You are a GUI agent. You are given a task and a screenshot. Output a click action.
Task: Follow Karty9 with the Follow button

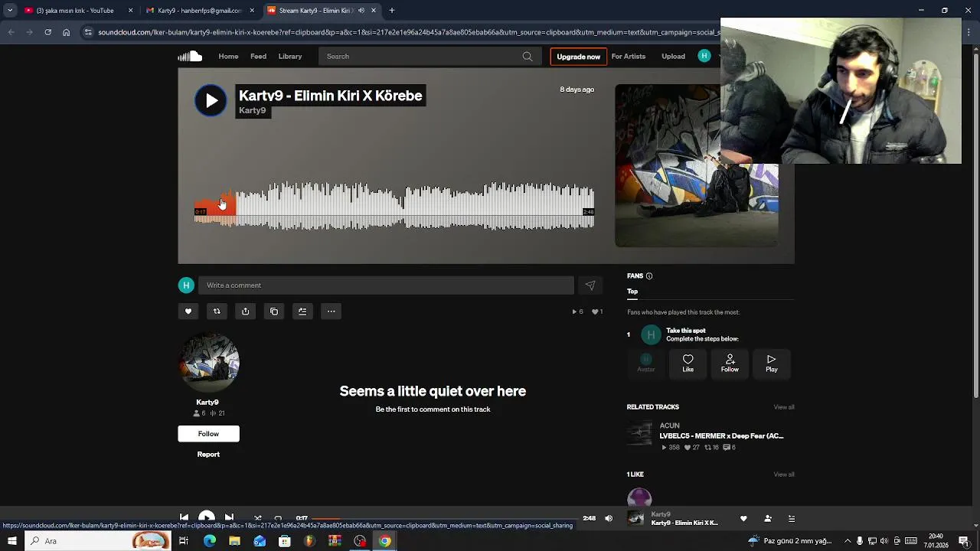pos(208,434)
